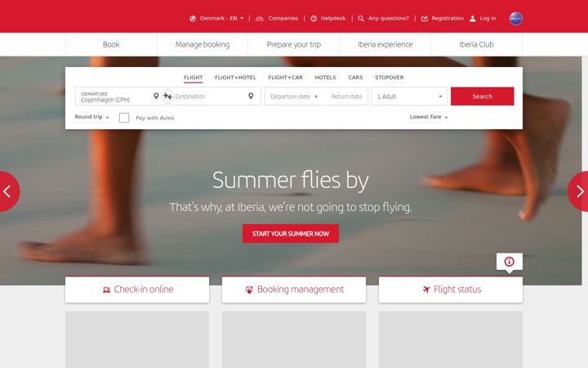Click the Flight status airplane icon
The height and width of the screenshot is (368, 588).
(426, 289)
